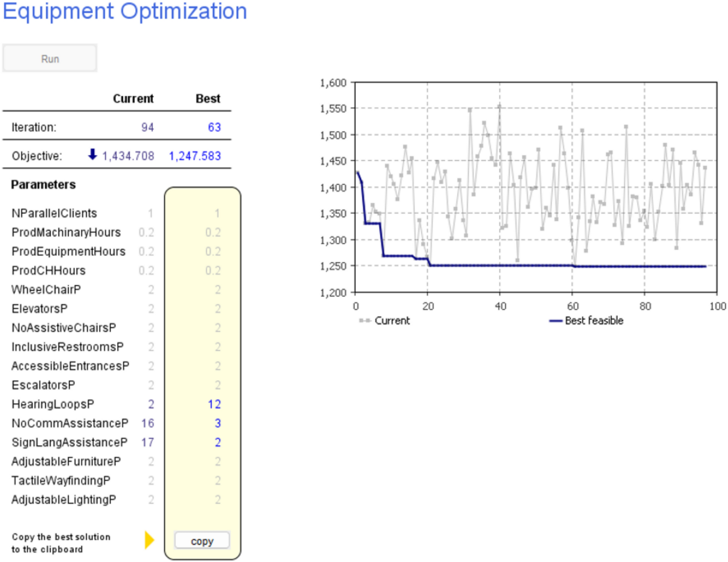
Task: Click the best objective value 1,247.583
Action: [x=195, y=156]
